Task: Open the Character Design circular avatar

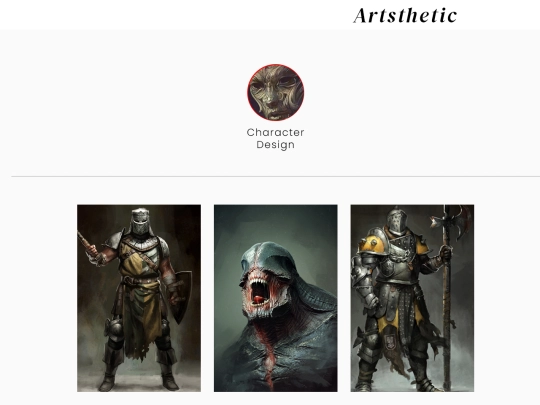Action: point(276,92)
